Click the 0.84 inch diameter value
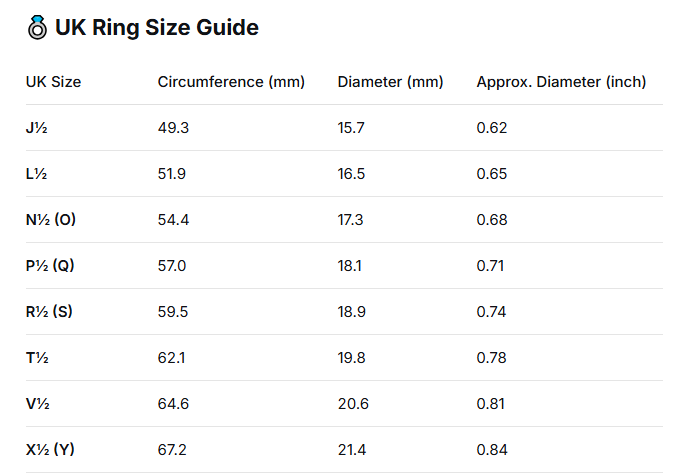This screenshot has height=473, width=680. [492, 450]
